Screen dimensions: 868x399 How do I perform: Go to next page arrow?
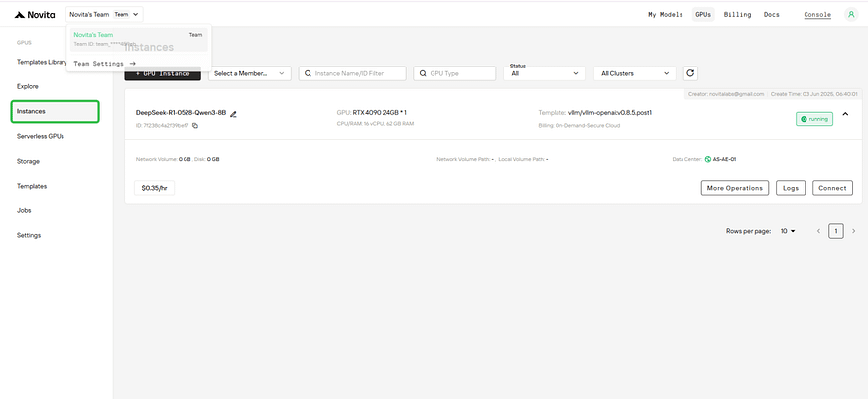[x=853, y=231]
